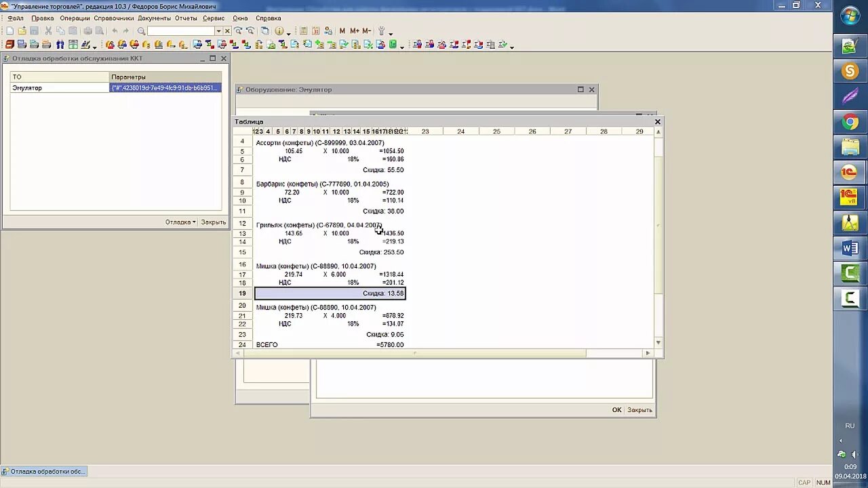Open the Отчеты menu
868x488 pixels.
tap(186, 18)
